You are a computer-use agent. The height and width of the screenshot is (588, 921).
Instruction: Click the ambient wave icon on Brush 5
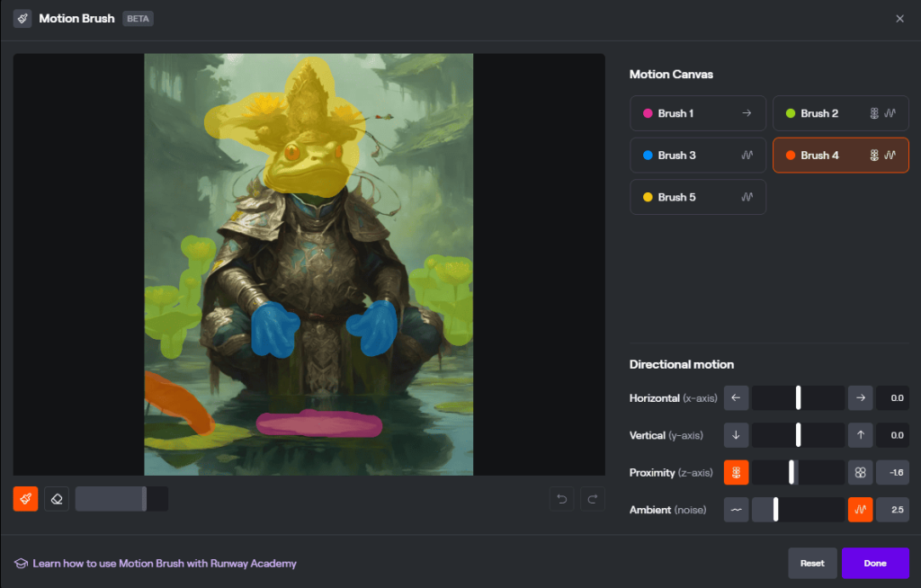coord(747,197)
